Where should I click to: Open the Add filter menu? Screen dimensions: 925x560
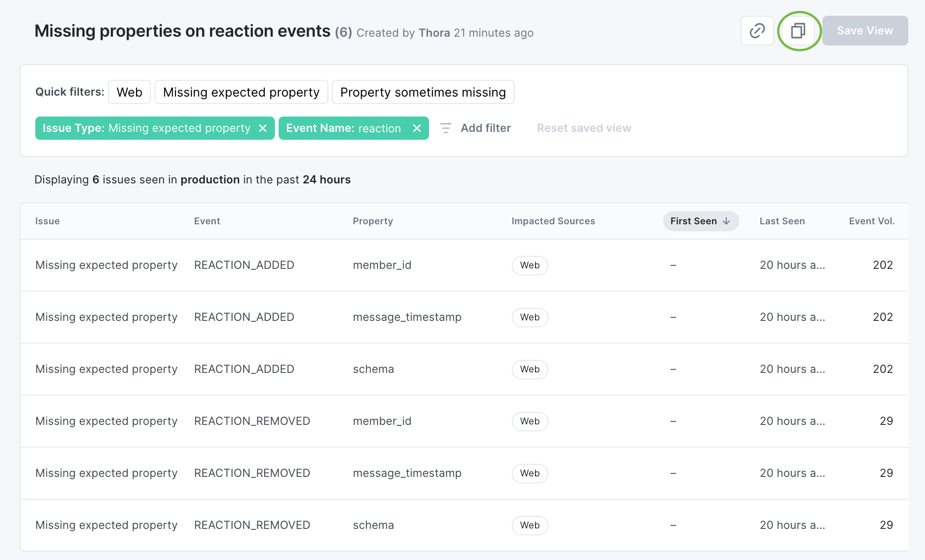coord(485,128)
